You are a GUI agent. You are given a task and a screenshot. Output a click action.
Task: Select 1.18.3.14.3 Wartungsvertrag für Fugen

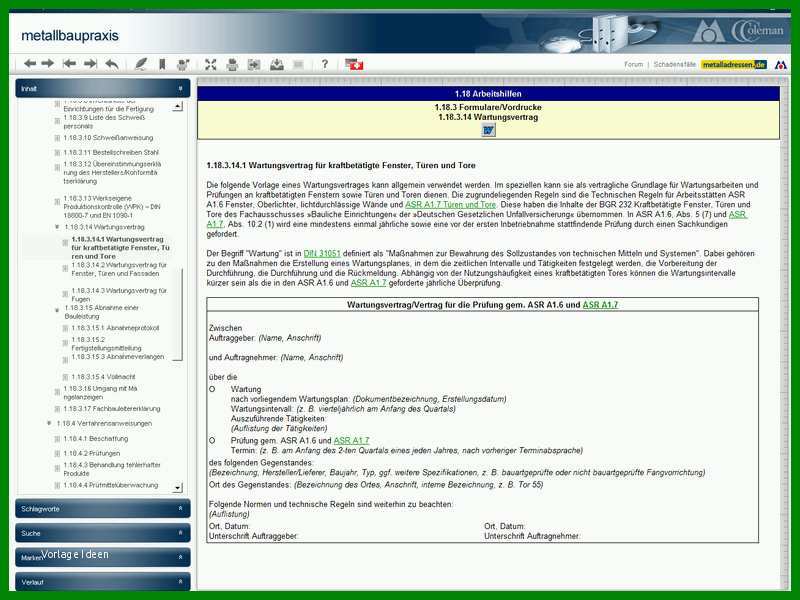pos(119,294)
